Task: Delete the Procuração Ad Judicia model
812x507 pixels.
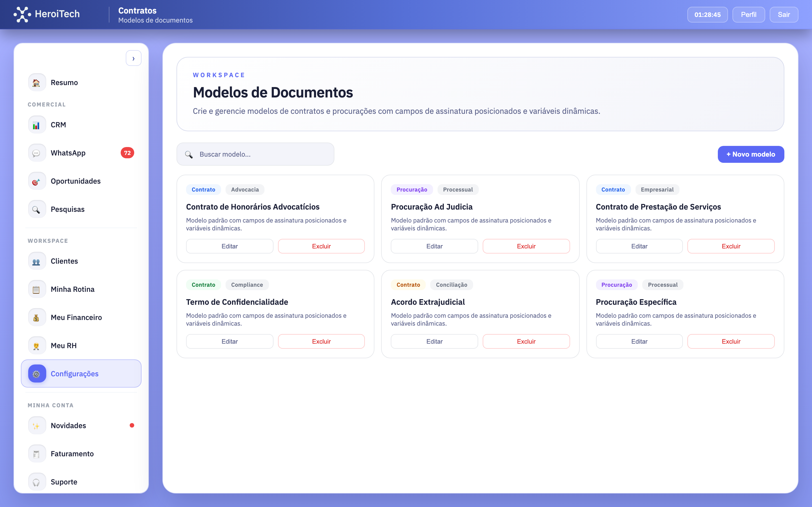Action: [x=526, y=246]
